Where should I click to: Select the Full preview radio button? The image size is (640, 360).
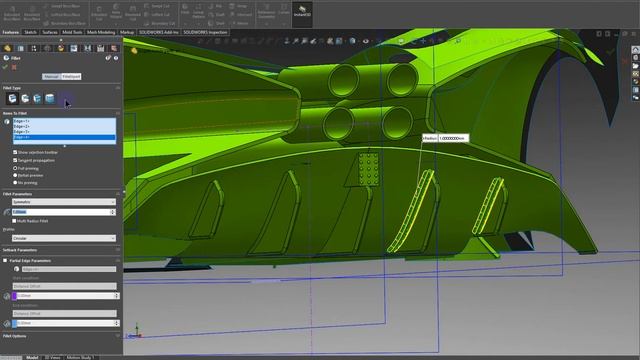pyautogui.click(x=15, y=168)
